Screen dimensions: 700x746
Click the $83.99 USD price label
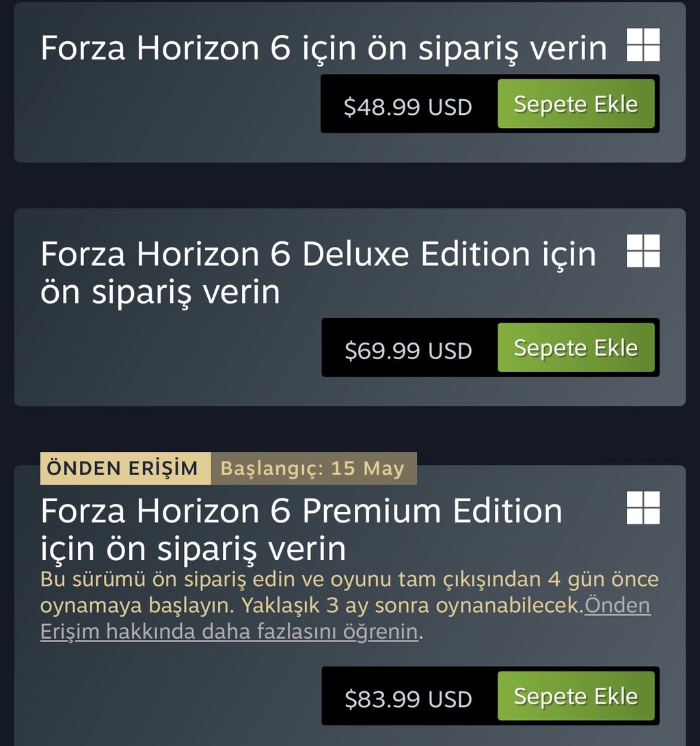pos(408,699)
